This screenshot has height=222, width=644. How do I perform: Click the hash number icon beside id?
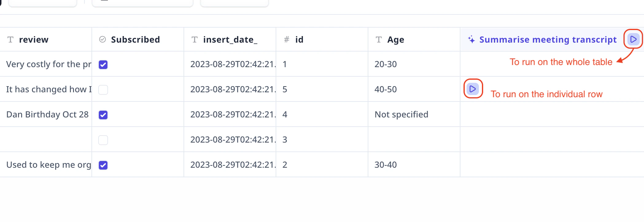[x=287, y=40]
